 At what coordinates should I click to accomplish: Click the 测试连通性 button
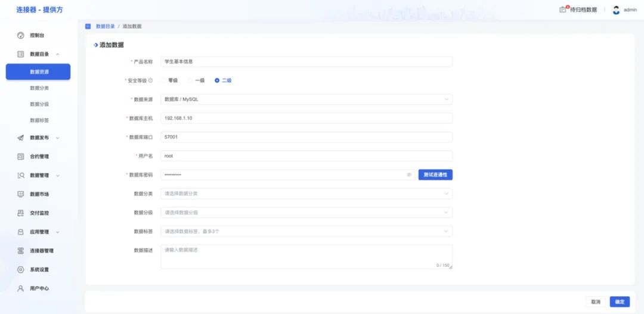435,175
